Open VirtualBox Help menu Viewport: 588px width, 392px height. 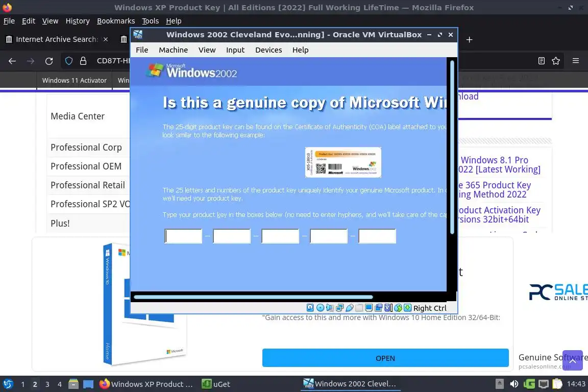[x=300, y=50]
